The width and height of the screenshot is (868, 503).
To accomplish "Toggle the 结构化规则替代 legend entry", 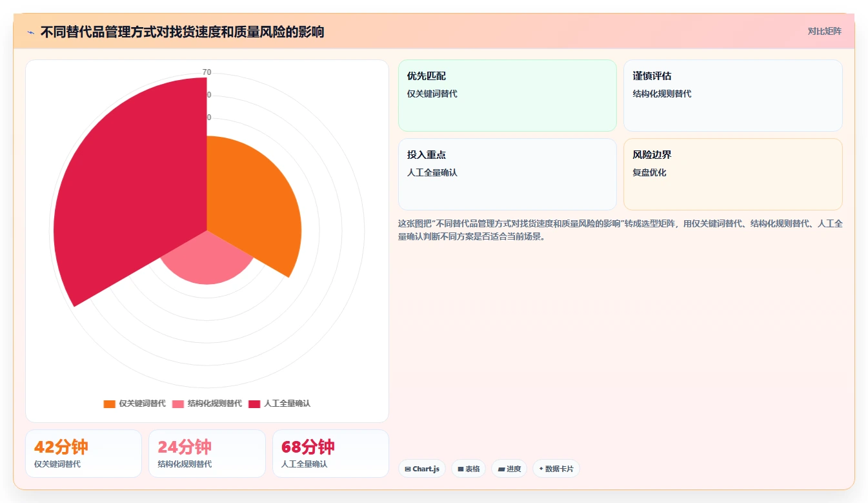I will (207, 404).
